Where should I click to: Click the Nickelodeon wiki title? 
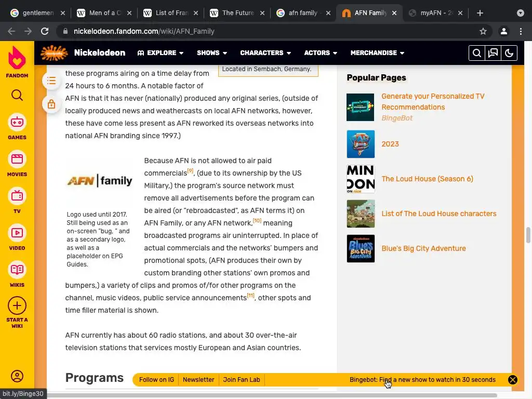(100, 53)
